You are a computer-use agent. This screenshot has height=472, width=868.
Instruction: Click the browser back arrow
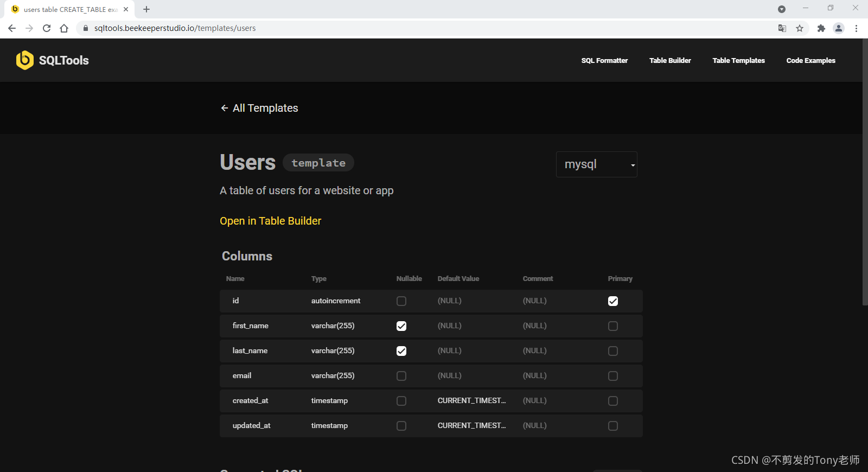click(12, 28)
